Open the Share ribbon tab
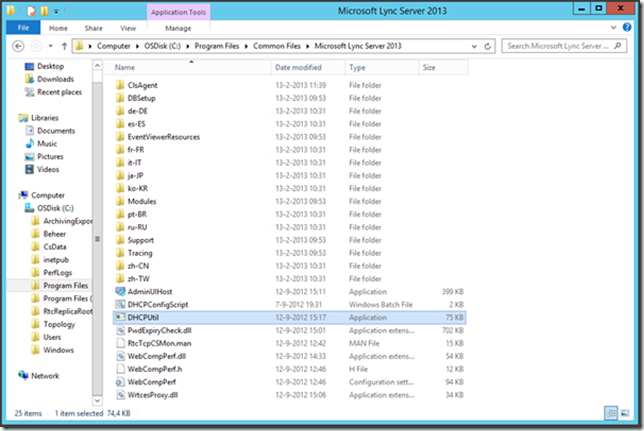Viewport: 644px width, 431px height. (x=94, y=28)
